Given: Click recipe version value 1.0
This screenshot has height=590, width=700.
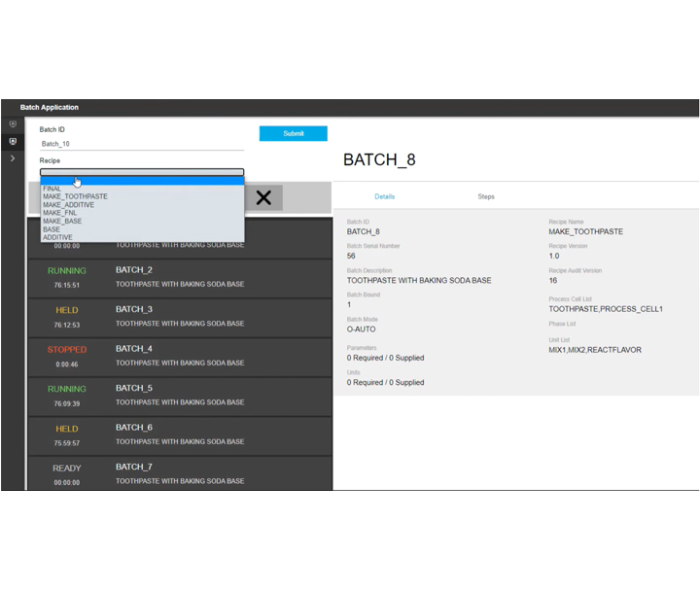Looking at the screenshot, I should click(x=554, y=256).
